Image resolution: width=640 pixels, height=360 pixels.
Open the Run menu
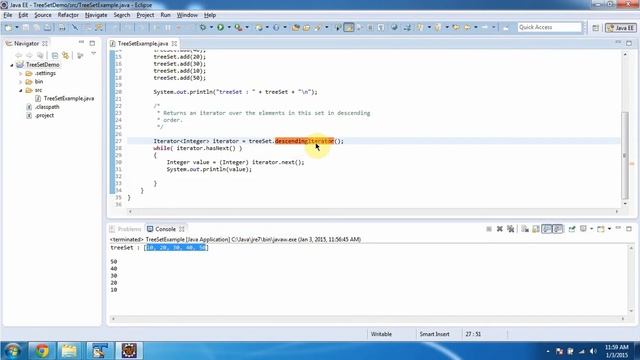pos(165,15)
